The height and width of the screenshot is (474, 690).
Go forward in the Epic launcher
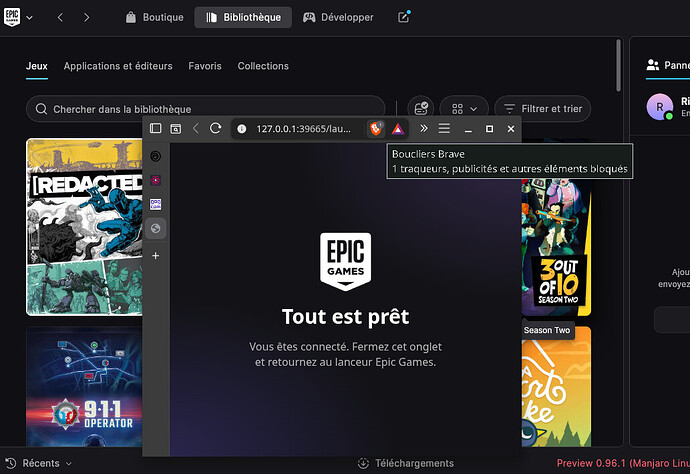coord(87,17)
